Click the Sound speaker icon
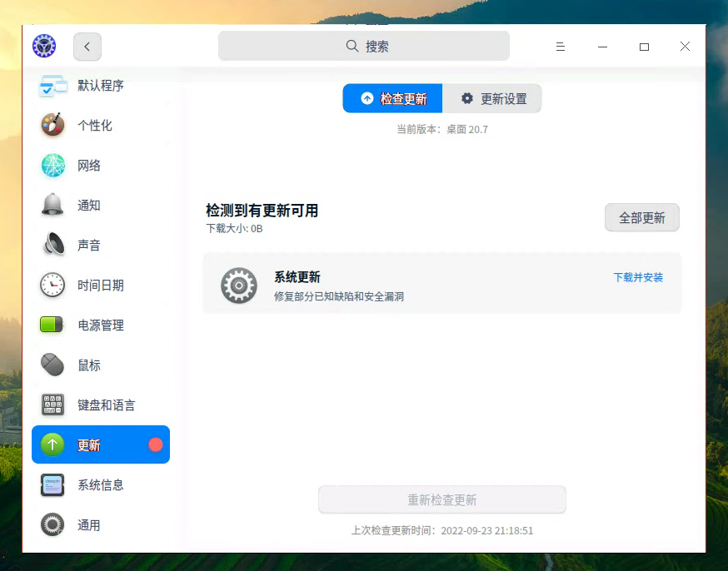Screen dimensions: 728x571 coord(54,244)
